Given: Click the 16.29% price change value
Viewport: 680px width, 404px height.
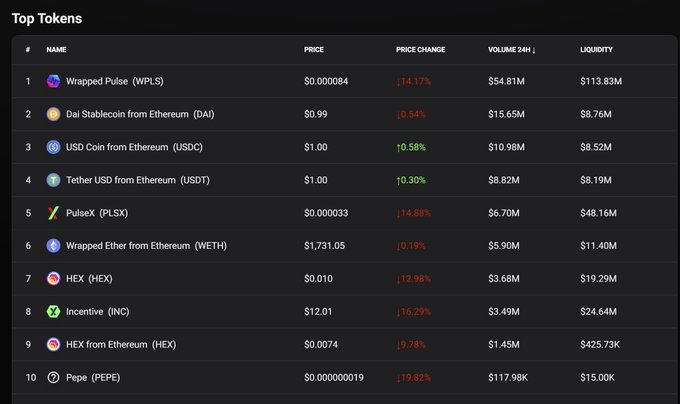Looking at the screenshot, I should [x=413, y=312].
